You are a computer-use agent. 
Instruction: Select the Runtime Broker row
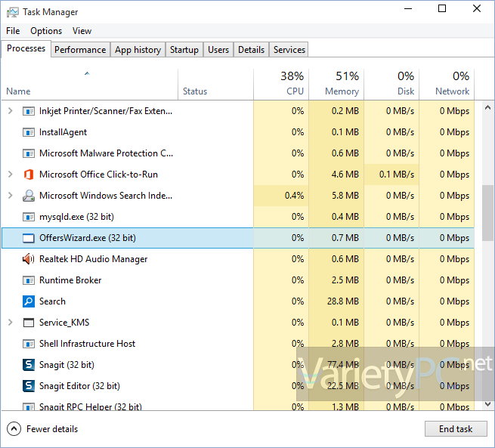point(238,280)
